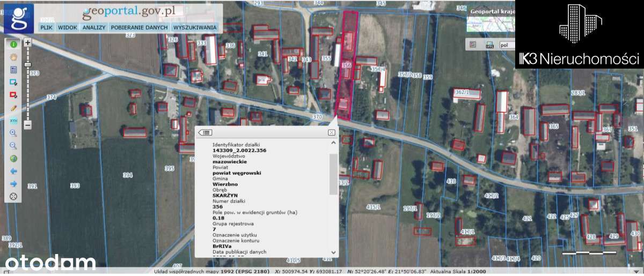Select the hand pan tool
This screenshot has width=644, height=276.
tap(13, 57)
